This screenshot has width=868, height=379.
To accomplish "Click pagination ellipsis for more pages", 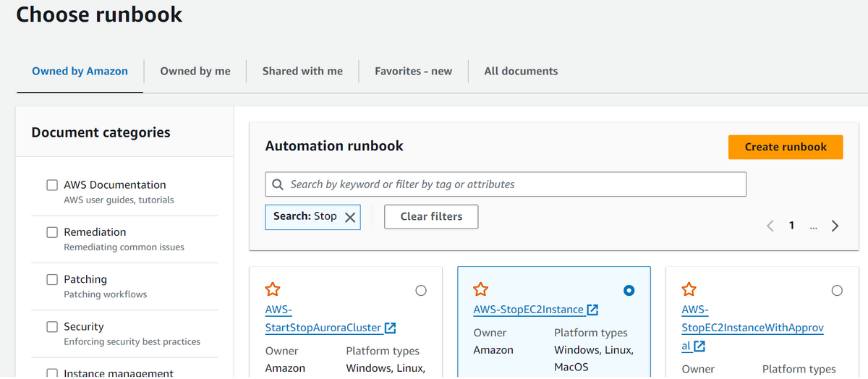I will (814, 226).
